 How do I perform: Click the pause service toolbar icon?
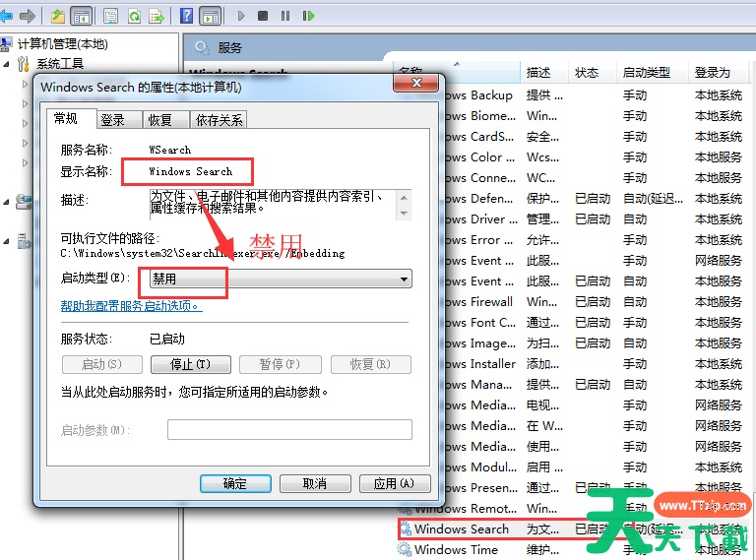(285, 16)
